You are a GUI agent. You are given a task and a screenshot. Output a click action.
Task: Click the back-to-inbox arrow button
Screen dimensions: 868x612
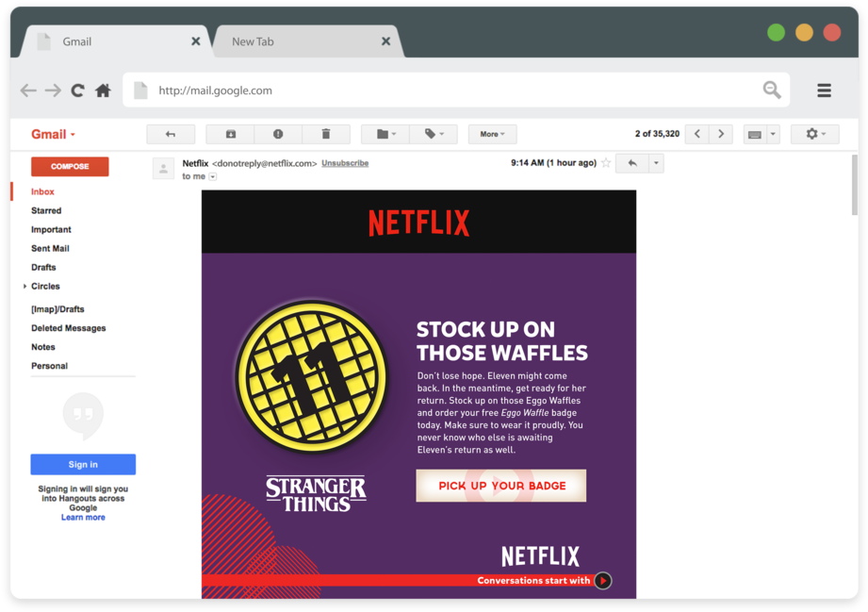click(x=171, y=134)
